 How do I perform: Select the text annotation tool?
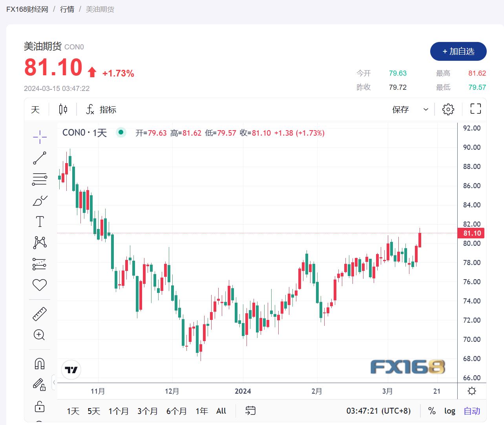point(40,222)
